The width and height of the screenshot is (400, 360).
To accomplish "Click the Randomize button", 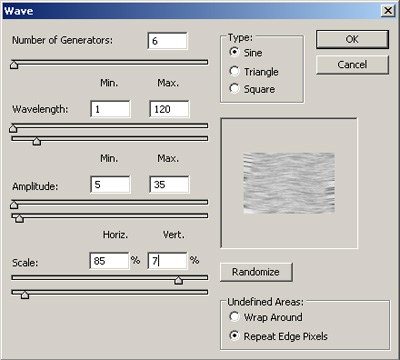I will (x=256, y=272).
